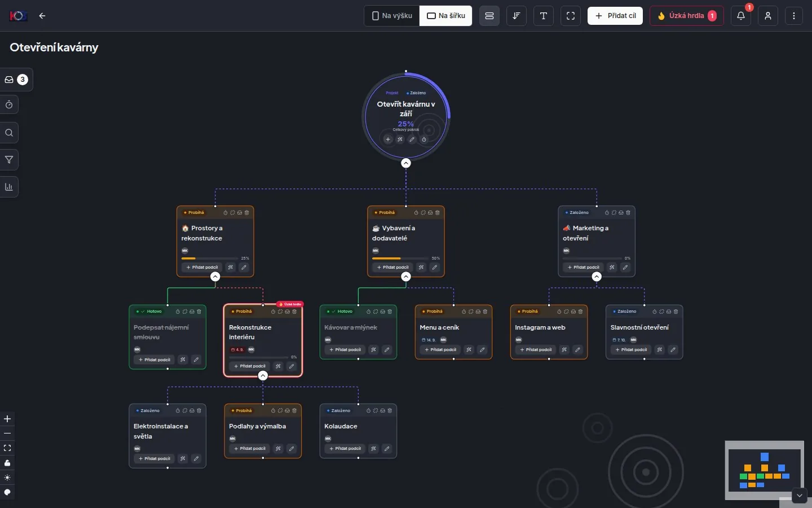Fit view using bottom-left frame icon

7,448
